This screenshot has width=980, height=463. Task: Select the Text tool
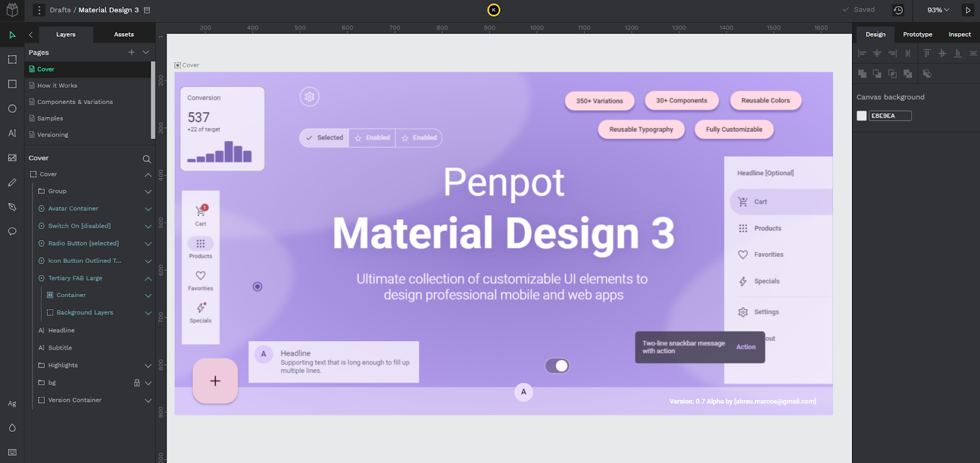(x=12, y=133)
